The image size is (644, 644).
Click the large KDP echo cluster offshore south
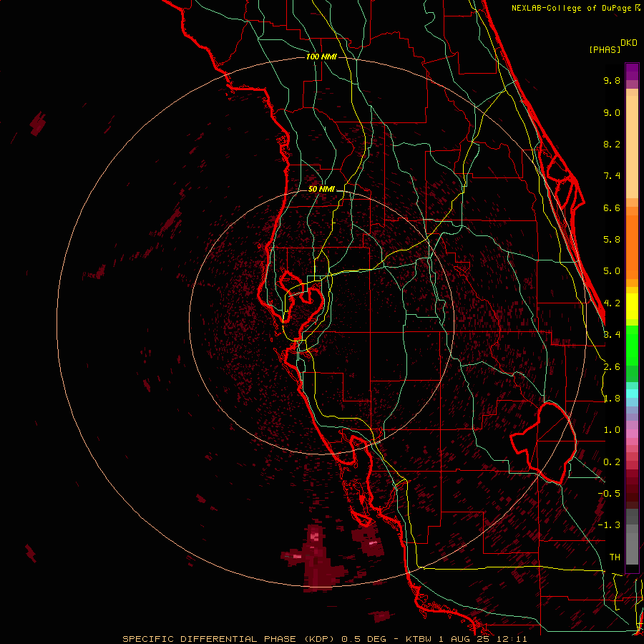(x=314, y=559)
